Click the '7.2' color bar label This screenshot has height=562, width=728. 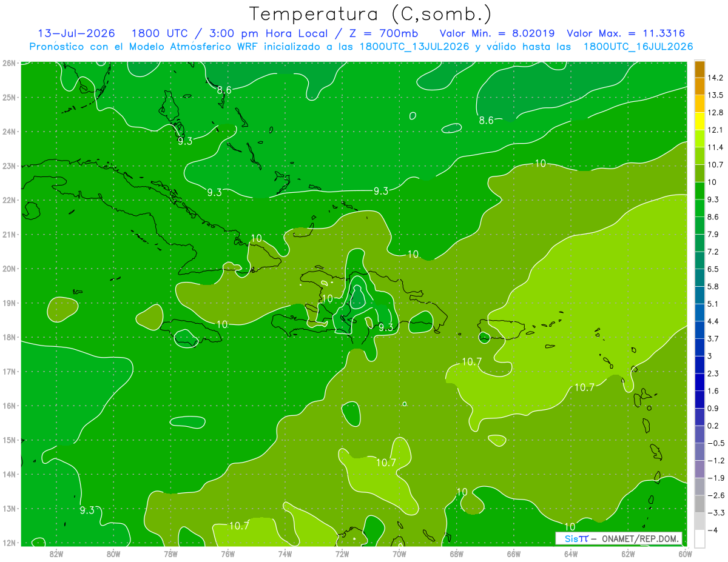click(714, 252)
